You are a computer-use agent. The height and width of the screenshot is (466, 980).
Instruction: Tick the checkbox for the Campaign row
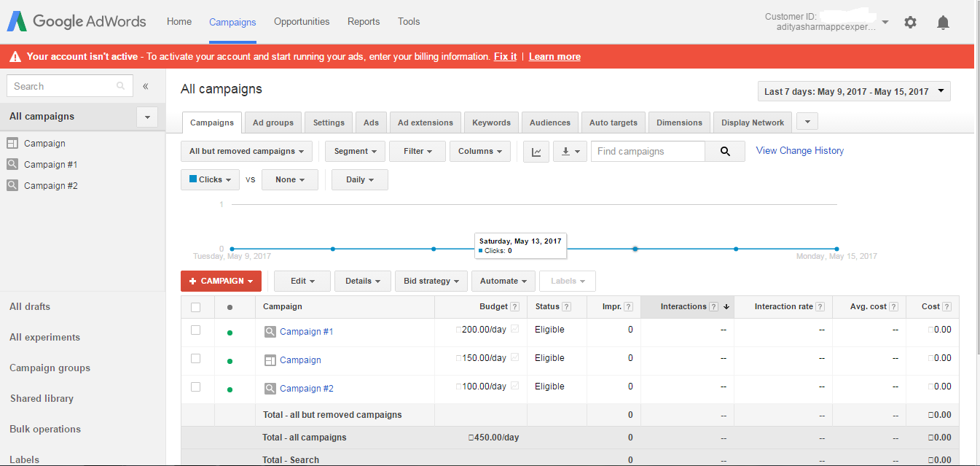click(195, 358)
